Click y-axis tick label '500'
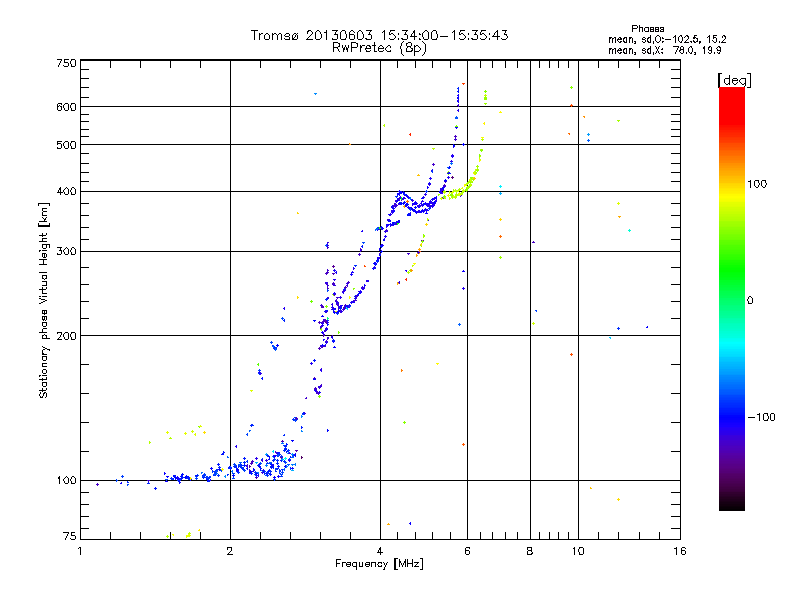This screenshot has width=800, height=600. (66, 145)
